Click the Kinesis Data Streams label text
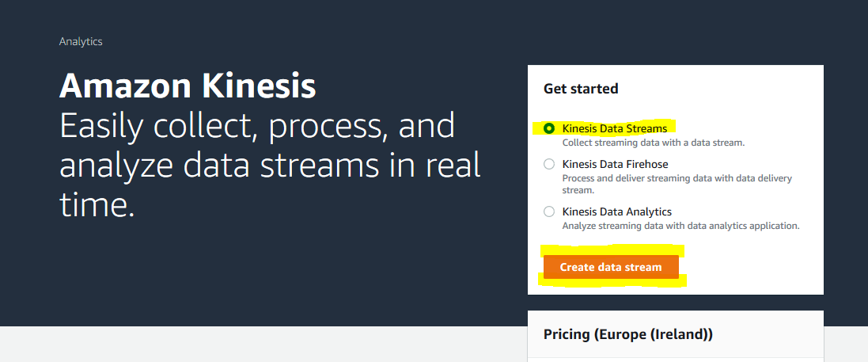The width and height of the screenshot is (868, 362). tap(615, 128)
